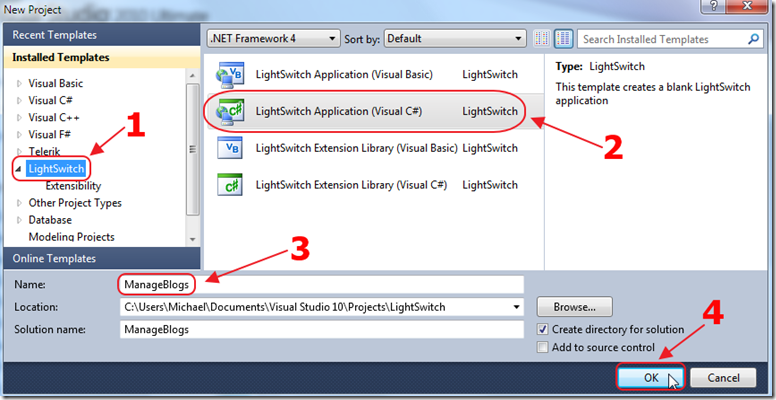This screenshot has width=776, height=400.
Task: Enable Add to source control checkbox
Action: point(543,348)
